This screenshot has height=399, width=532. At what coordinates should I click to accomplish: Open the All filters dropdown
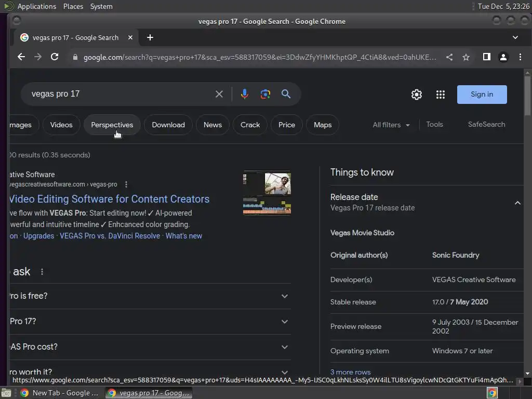coord(391,125)
